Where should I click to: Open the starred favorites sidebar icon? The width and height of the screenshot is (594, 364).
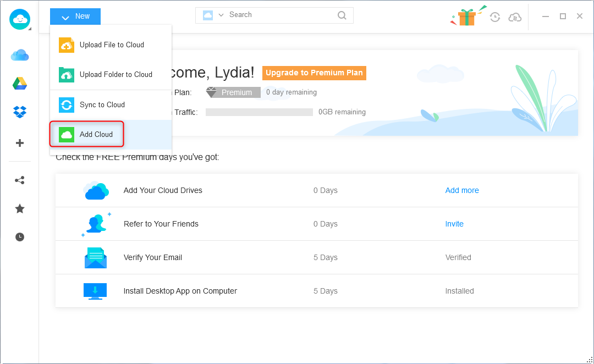point(20,209)
